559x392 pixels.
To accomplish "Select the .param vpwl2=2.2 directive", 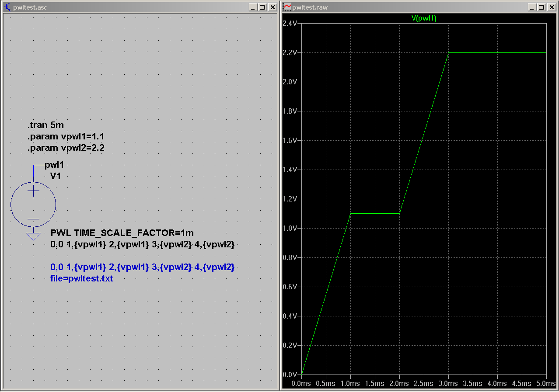I will [66, 148].
